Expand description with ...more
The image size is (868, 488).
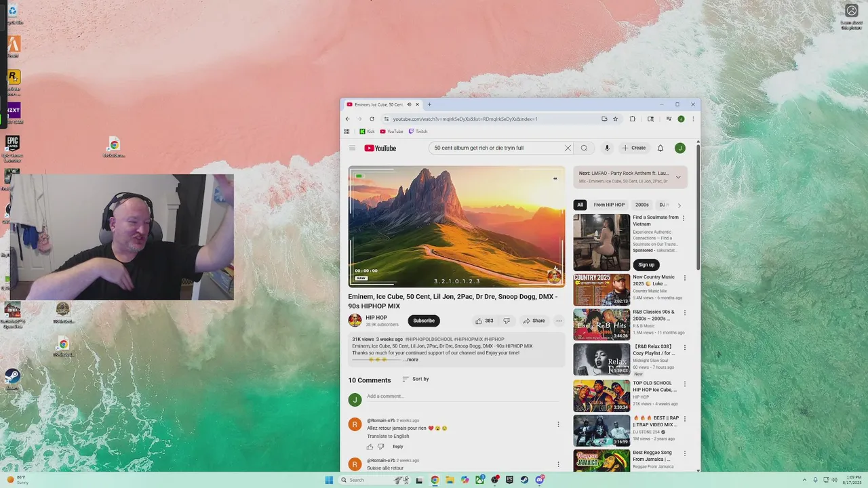click(x=411, y=360)
